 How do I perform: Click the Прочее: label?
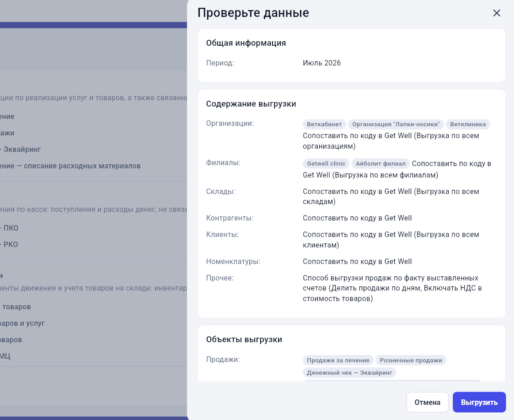(220, 278)
